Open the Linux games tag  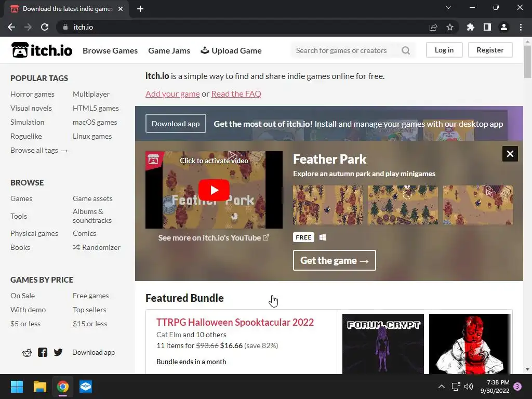[92, 136]
